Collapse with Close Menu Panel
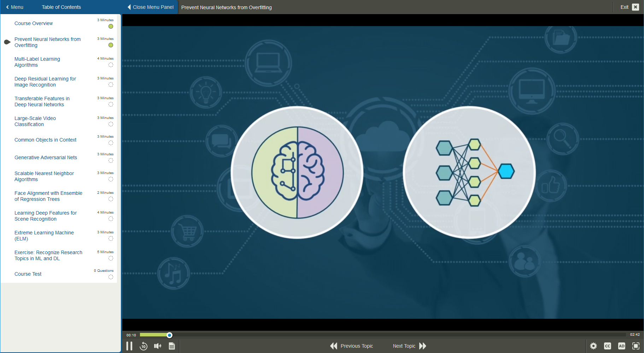Screen dimensions: 644x353 151,7
